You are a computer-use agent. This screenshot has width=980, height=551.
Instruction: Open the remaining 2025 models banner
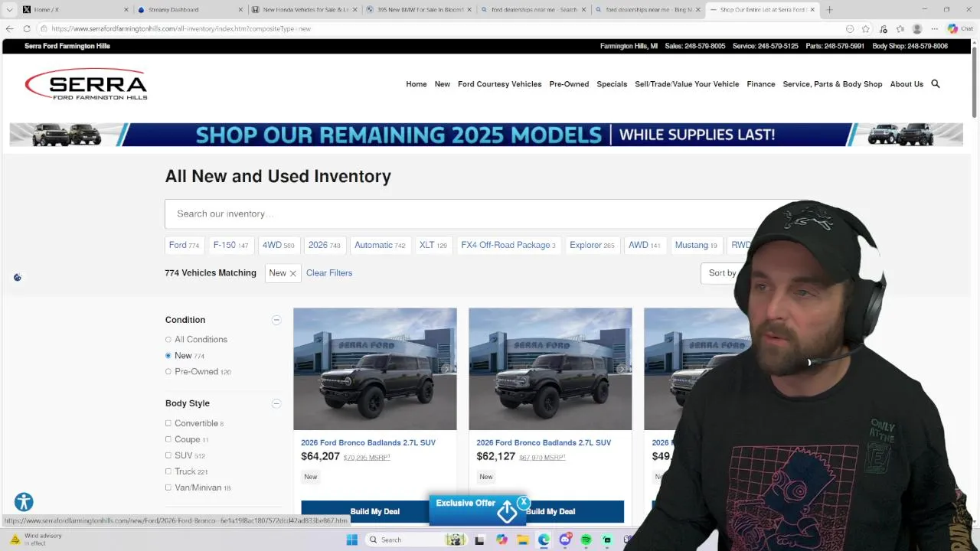pos(486,135)
